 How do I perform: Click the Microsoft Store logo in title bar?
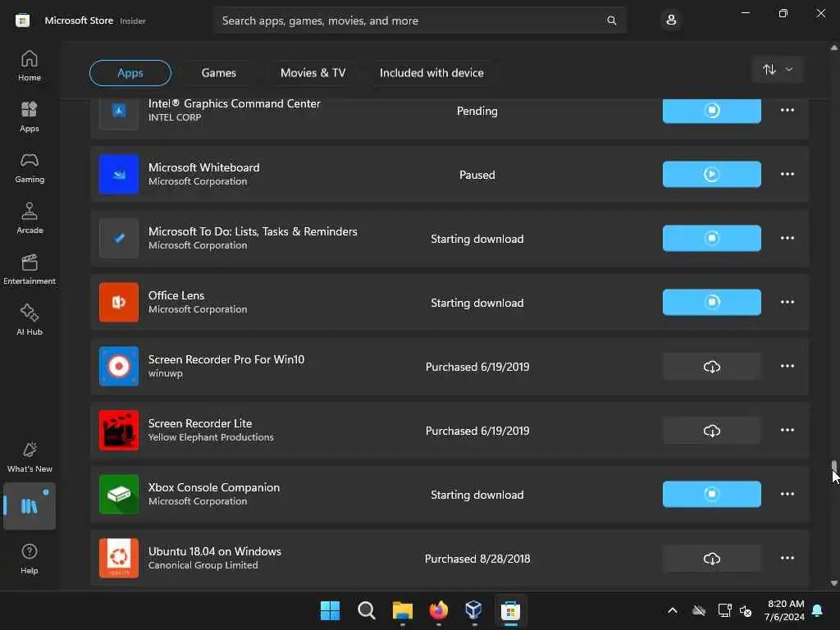22,21
